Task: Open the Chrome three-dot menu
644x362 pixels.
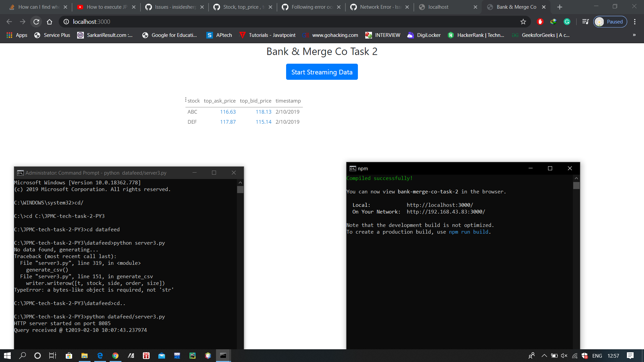Action: coord(635,21)
